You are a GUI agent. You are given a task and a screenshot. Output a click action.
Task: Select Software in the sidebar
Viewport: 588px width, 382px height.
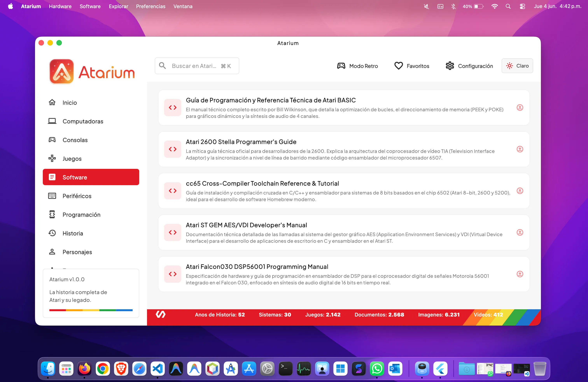[x=91, y=177]
